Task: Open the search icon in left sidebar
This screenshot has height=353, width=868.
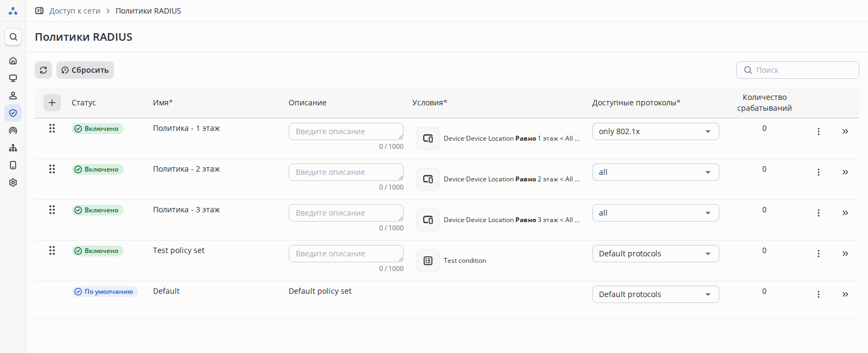Action: 13,37
